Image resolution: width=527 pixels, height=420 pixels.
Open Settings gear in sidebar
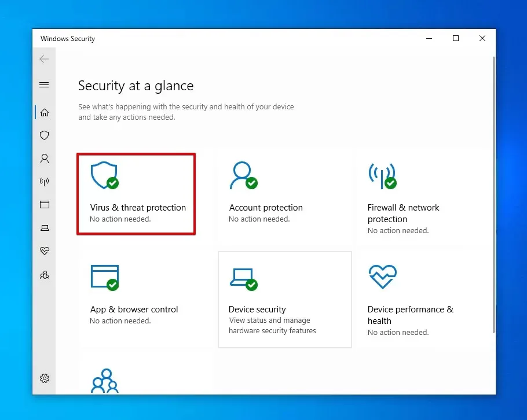pyautogui.click(x=44, y=378)
